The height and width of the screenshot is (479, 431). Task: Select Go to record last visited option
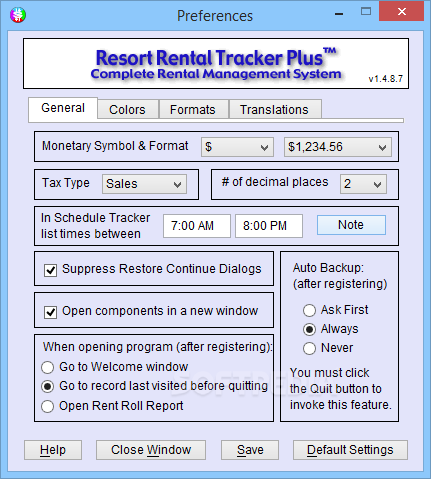click(47, 387)
